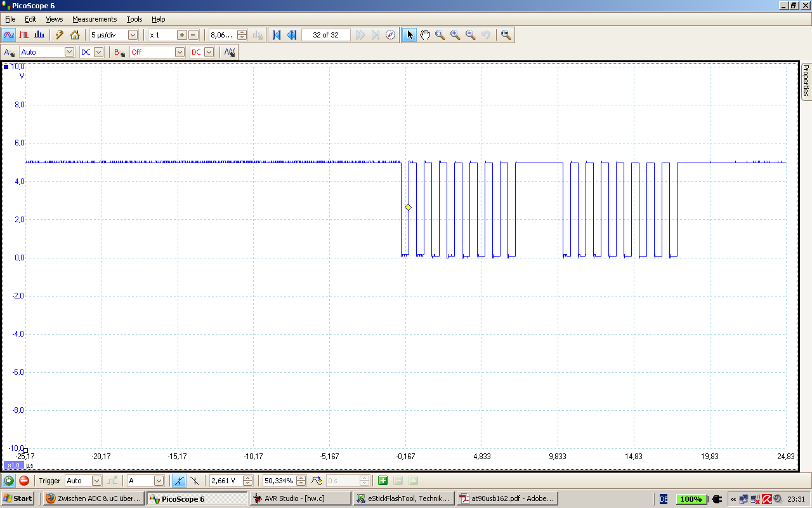Choose the zoom window magnifier tool
The width and height of the screenshot is (812, 508).
(440, 35)
